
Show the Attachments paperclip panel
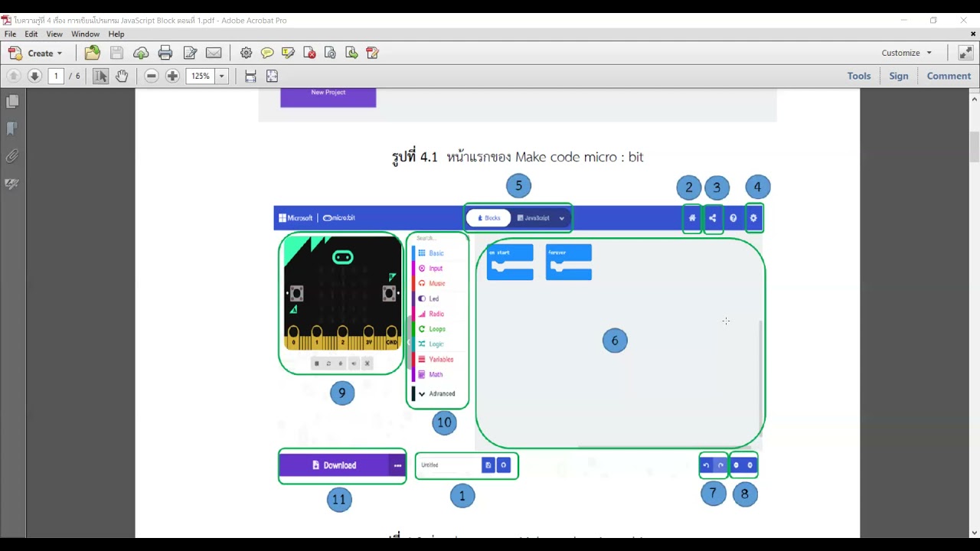12,156
